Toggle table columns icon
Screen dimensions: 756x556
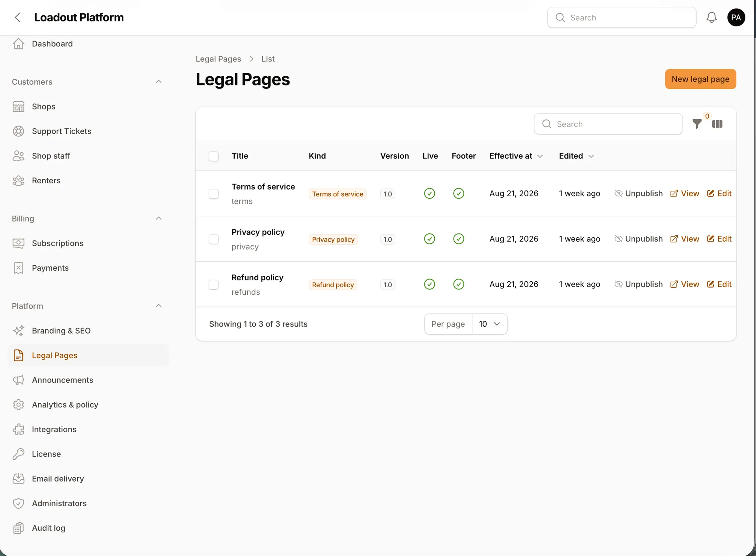click(717, 124)
